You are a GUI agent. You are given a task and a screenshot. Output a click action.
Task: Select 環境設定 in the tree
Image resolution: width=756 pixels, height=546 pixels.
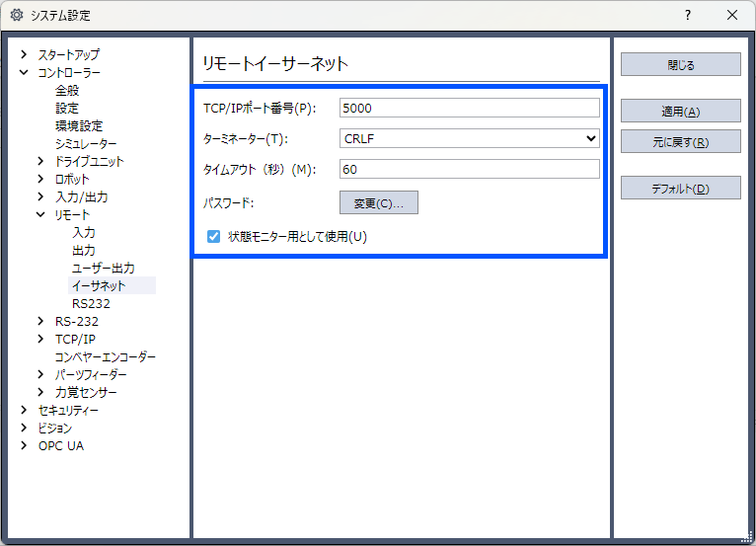point(79,126)
